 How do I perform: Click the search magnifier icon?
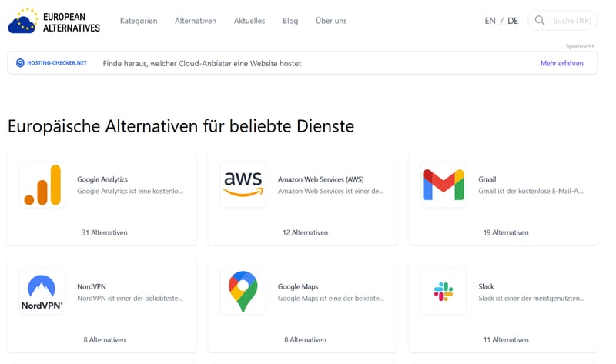tap(540, 21)
